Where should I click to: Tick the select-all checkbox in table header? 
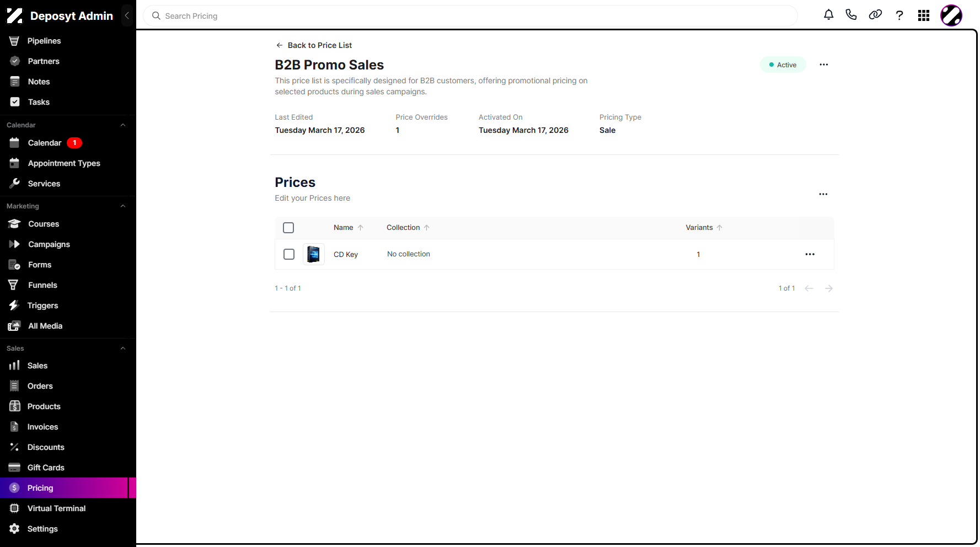point(288,228)
